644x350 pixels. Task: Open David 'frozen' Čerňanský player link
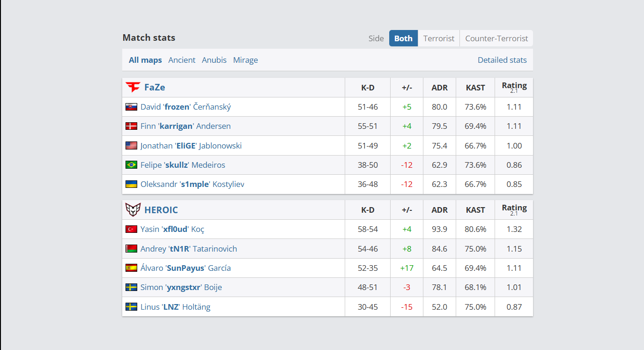pyautogui.click(x=185, y=107)
